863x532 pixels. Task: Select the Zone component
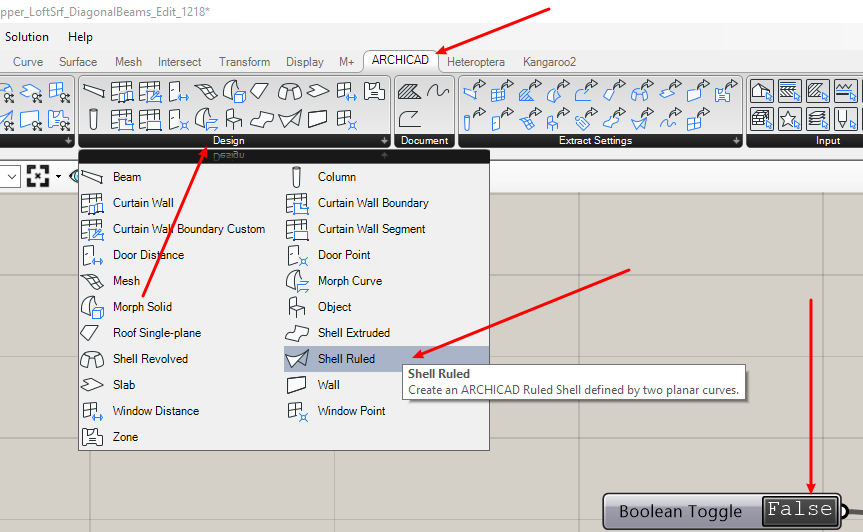(125, 437)
